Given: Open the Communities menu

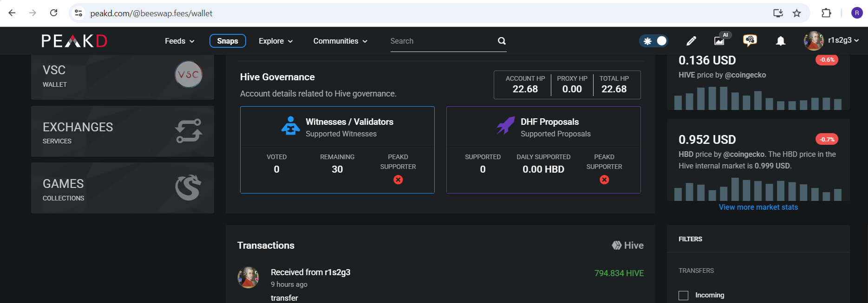Looking at the screenshot, I should [340, 41].
